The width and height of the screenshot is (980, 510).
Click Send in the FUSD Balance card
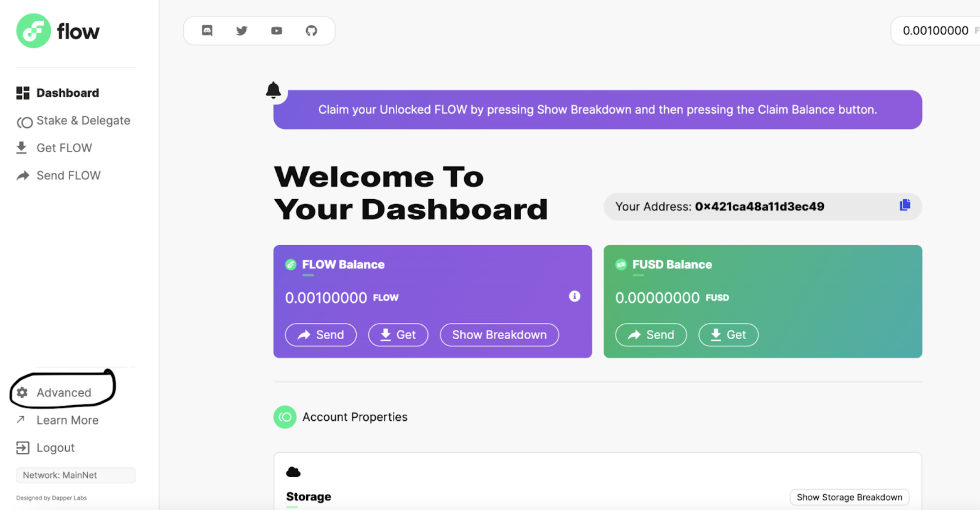pyautogui.click(x=651, y=335)
